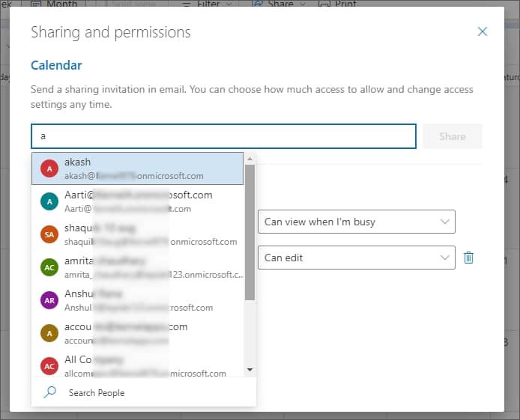Image resolution: width=520 pixels, height=420 pixels.
Task: Click the suggestion list scrollbar thumb
Action: point(250,233)
